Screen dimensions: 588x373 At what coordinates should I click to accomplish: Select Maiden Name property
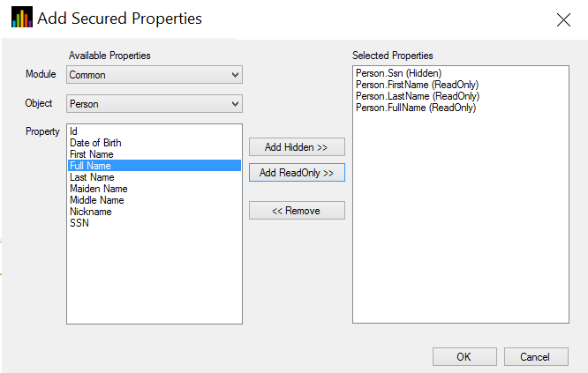[98, 189]
